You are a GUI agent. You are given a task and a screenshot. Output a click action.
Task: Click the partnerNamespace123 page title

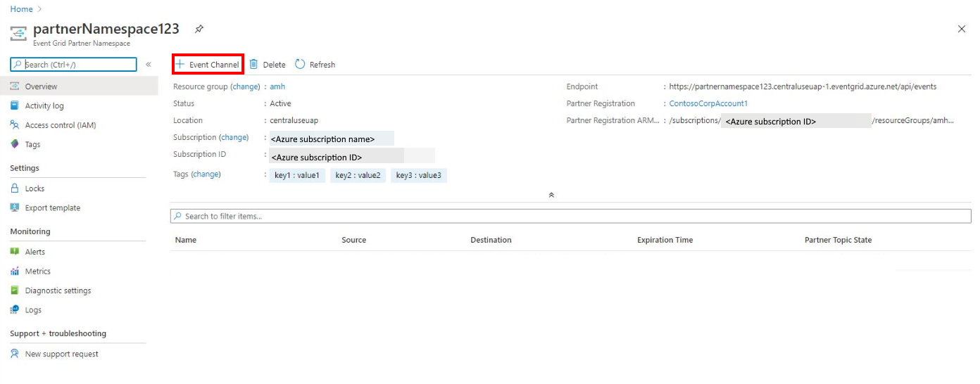pos(106,29)
